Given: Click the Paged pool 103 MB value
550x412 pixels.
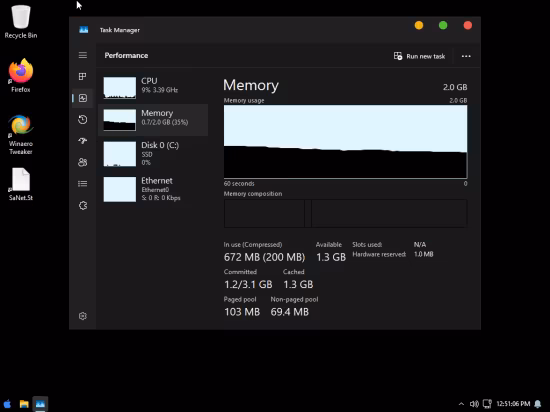Looking at the screenshot, I should pos(242,312).
